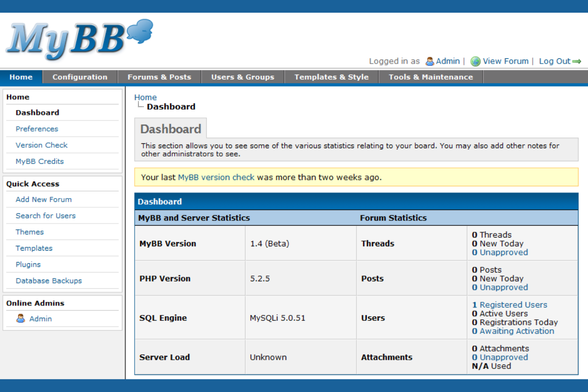The width and height of the screenshot is (588, 392).
Task: Open Preferences in the sidebar
Action: [37, 129]
